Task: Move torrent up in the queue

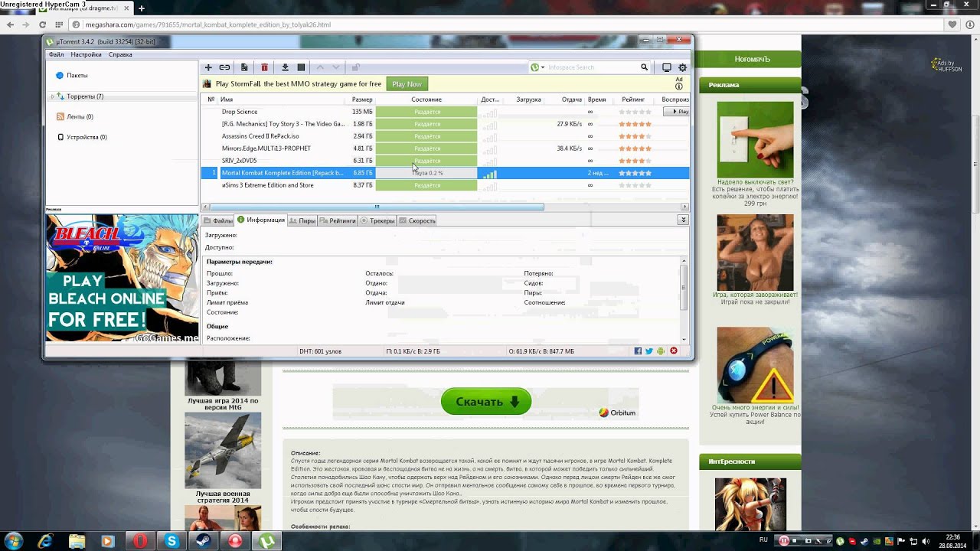Action: click(321, 67)
